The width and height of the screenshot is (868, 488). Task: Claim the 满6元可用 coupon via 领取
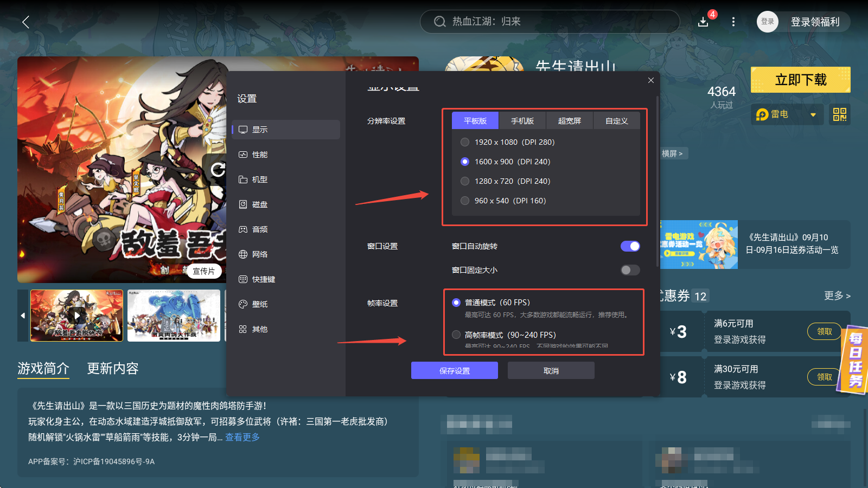click(x=825, y=331)
